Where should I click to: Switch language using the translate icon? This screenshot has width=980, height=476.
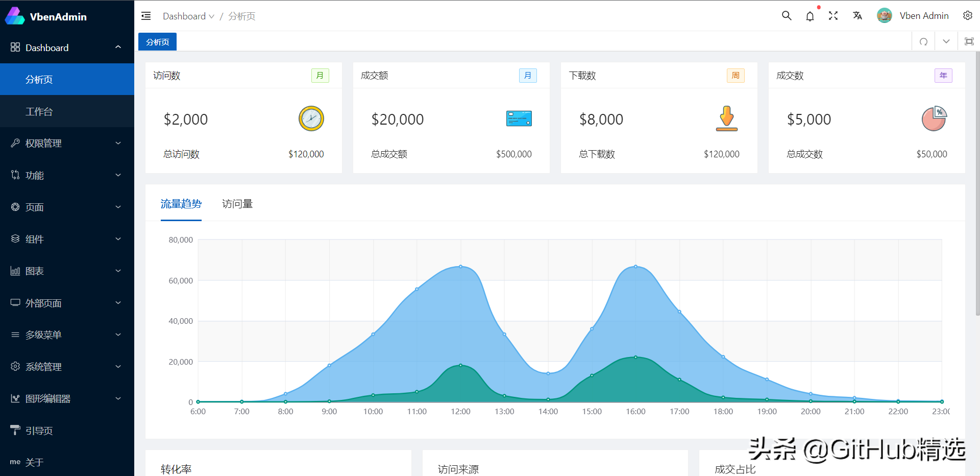857,16
